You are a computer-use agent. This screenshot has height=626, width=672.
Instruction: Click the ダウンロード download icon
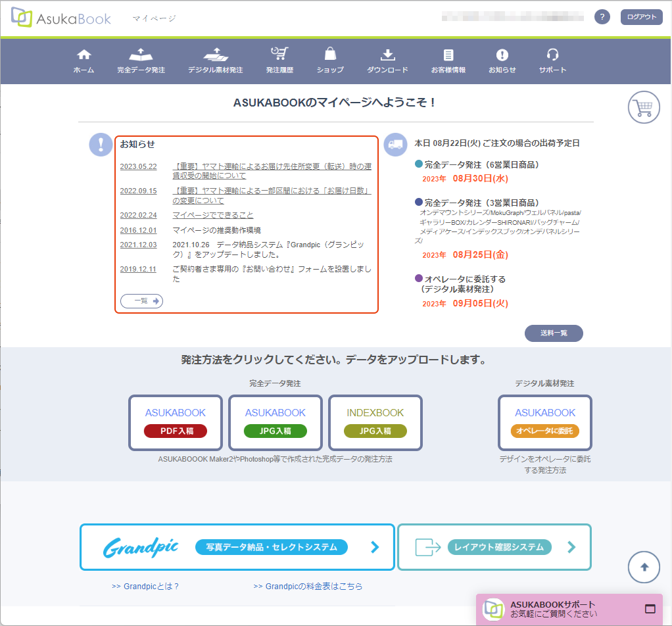pyautogui.click(x=387, y=55)
